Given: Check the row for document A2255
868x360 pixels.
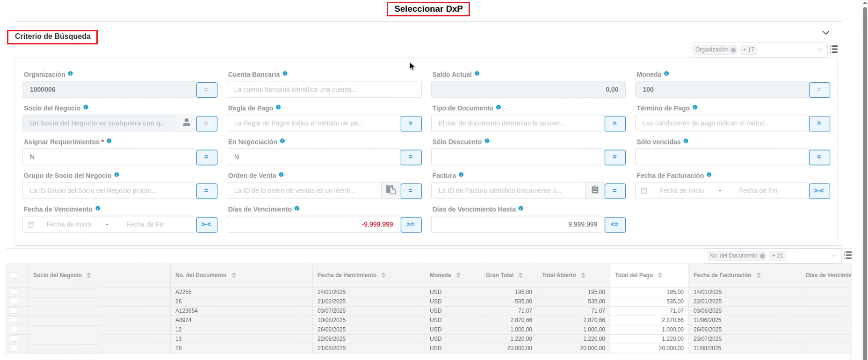Looking at the screenshot, I should pyautogui.click(x=14, y=292).
